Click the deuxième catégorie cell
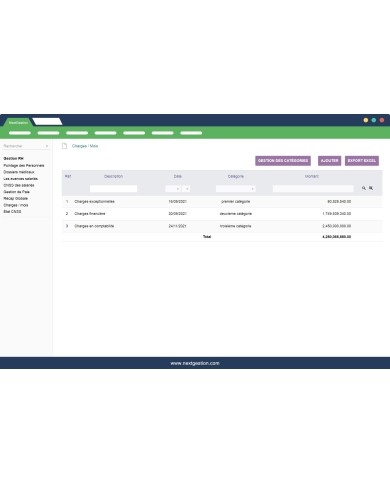This screenshot has width=390, height=484. 236,214
